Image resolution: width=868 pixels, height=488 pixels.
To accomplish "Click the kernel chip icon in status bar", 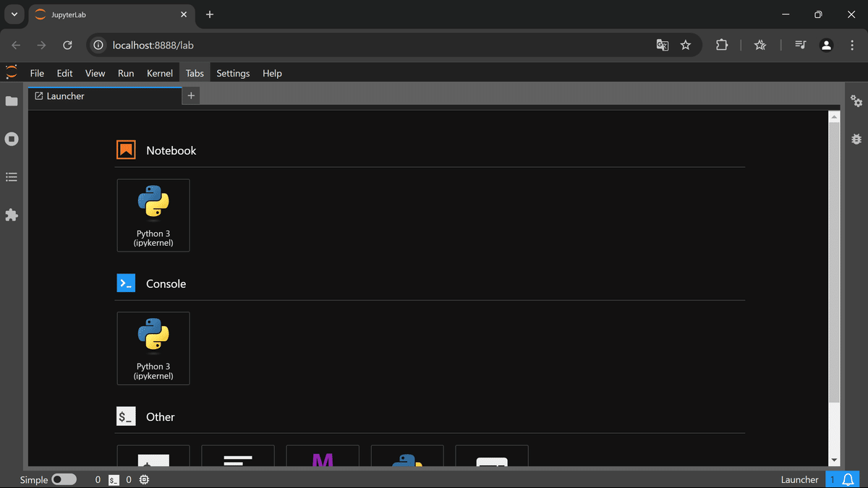I will click(x=144, y=479).
